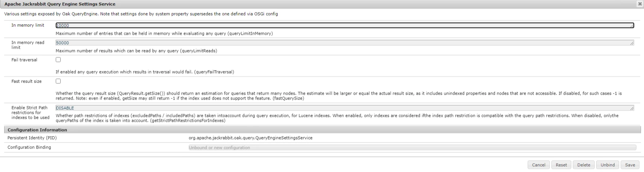Viewport: 644px width, 172px height.
Task: Focus the In memory limit field
Action: click(x=345, y=25)
